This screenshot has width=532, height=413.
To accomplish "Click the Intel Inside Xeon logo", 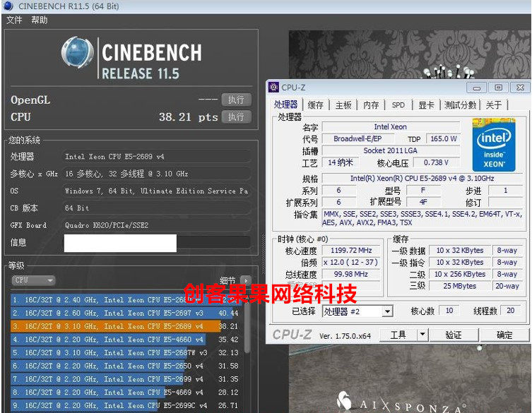I will click(494, 145).
